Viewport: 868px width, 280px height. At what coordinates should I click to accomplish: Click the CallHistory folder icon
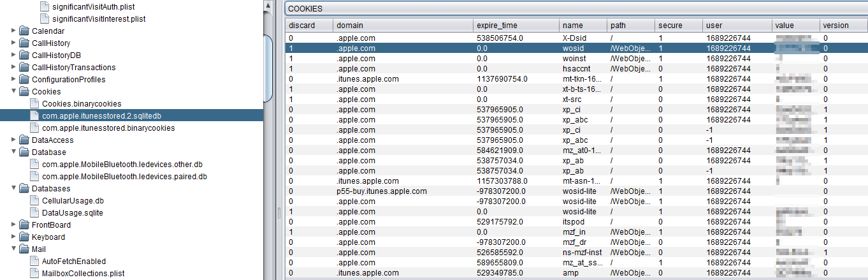pos(24,43)
